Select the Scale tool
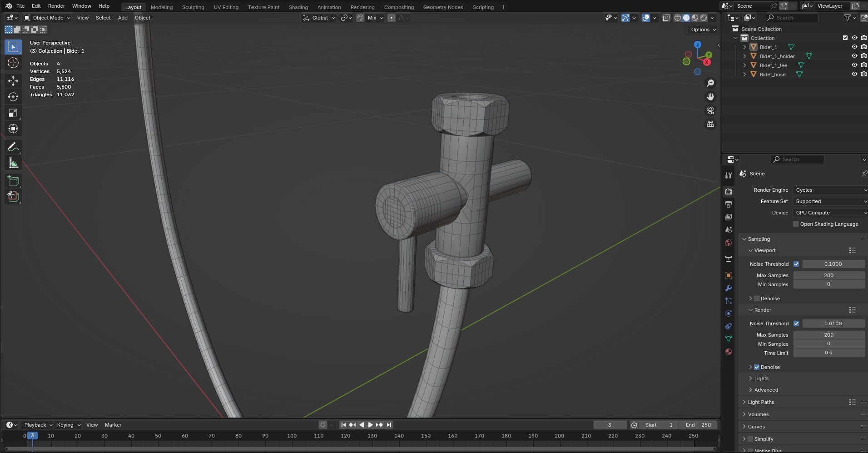868x453 pixels. click(x=13, y=113)
